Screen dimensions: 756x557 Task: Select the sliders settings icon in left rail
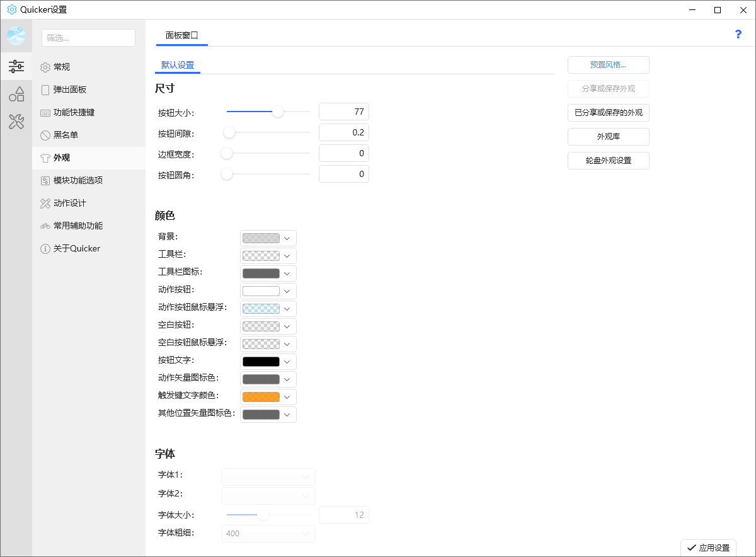(x=16, y=66)
